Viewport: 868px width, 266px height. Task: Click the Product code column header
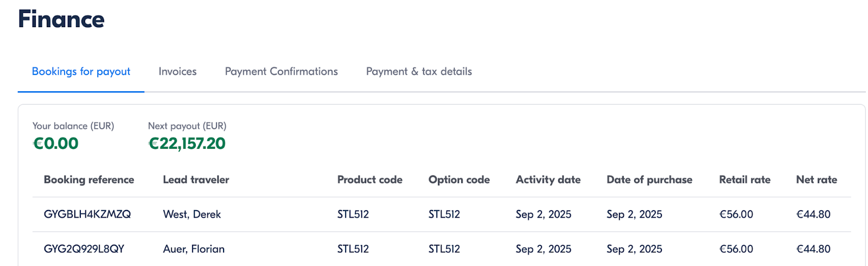[369, 180]
